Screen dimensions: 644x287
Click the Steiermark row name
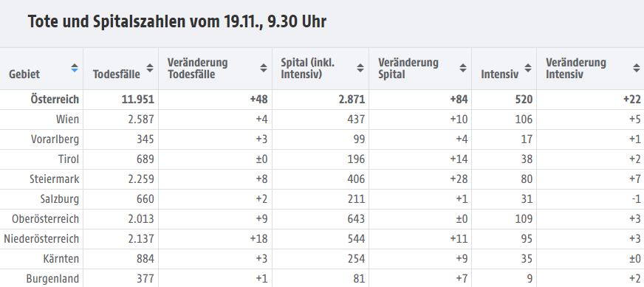pos(54,179)
